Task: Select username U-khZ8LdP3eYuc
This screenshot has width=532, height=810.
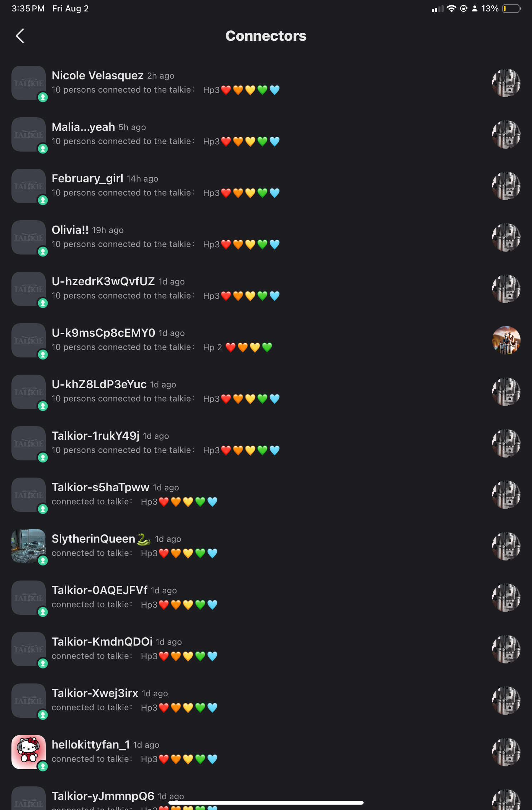Action: 99,384
